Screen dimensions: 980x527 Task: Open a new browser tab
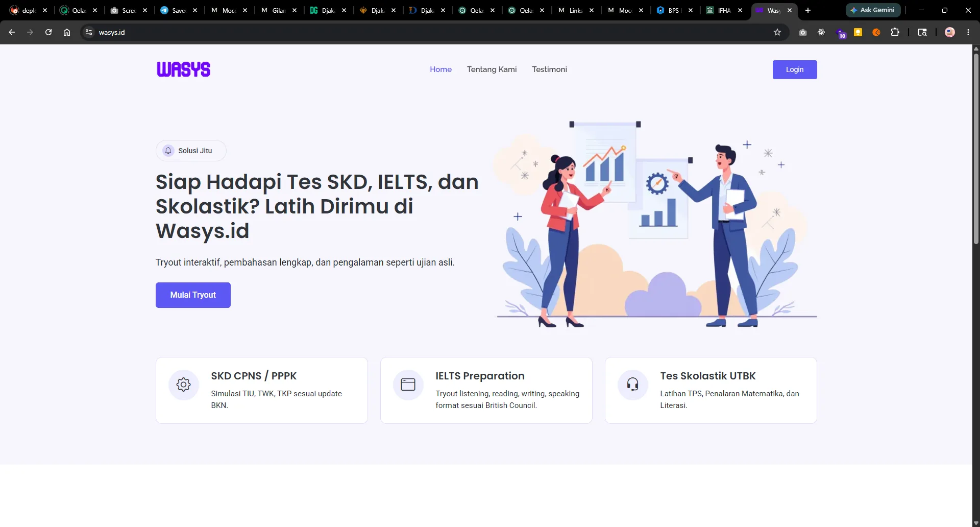click(x=808, y=10)
